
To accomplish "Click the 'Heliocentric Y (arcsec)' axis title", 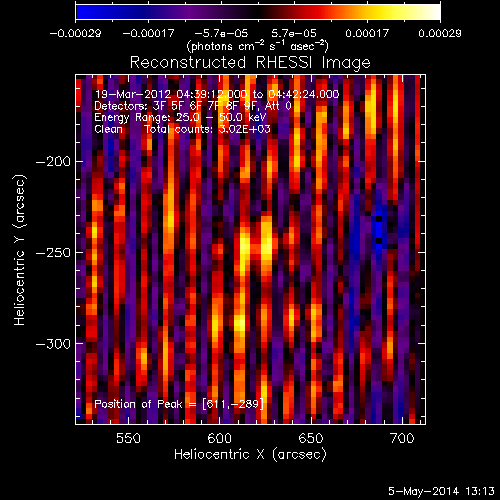I will pos(20,250).
